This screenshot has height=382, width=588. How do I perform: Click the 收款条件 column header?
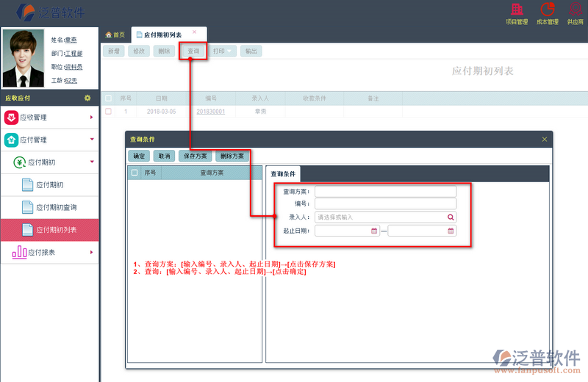tap(315, 98)
